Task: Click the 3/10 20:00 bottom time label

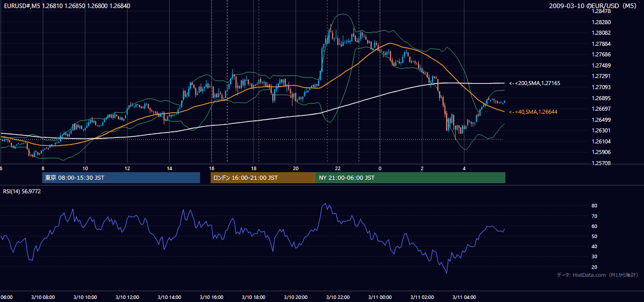Action: click(295, 297)
